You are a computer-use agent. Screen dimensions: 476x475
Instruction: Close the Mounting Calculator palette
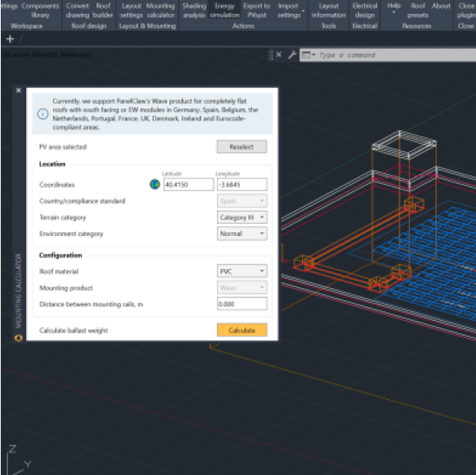tap(18, 90)
